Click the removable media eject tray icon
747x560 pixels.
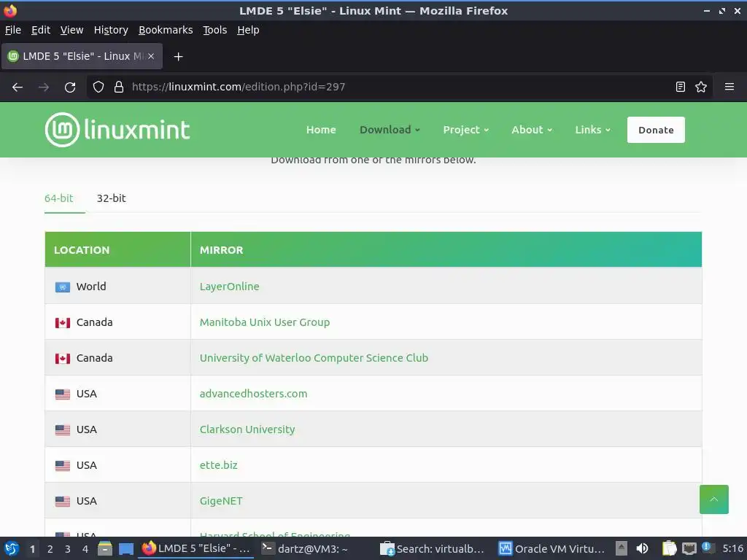click(x=622, y=548)
